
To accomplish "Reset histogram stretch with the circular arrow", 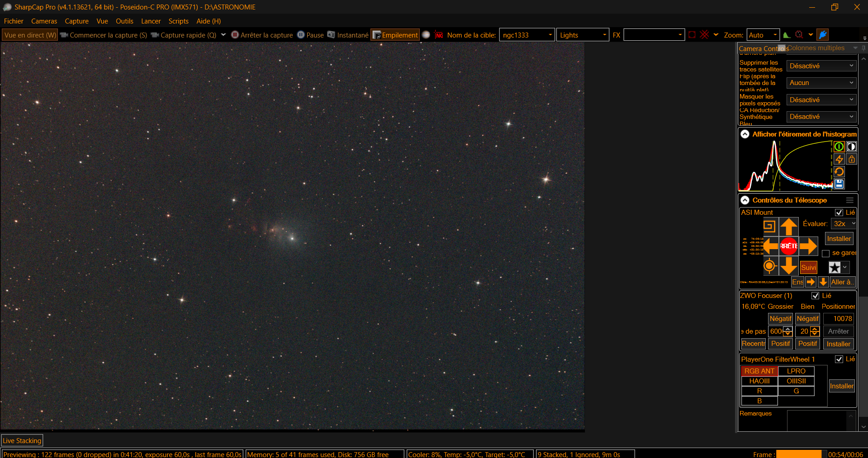I will [x=839, y=172].
